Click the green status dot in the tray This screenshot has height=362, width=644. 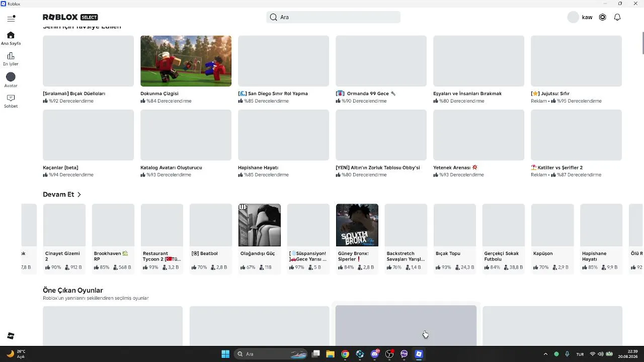(x=556, y=354)
